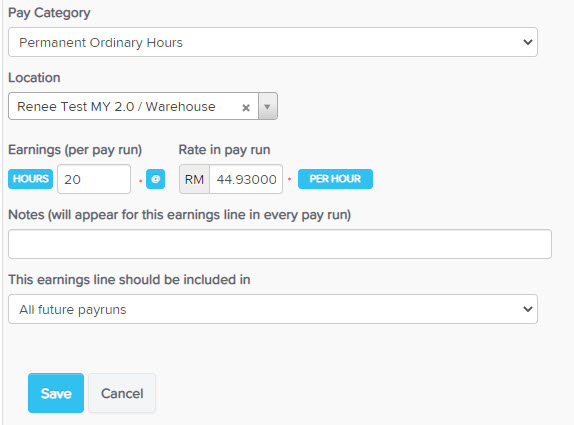Open the Location dropdown arrow
The image size is (574, 425).
pos(268,107)
